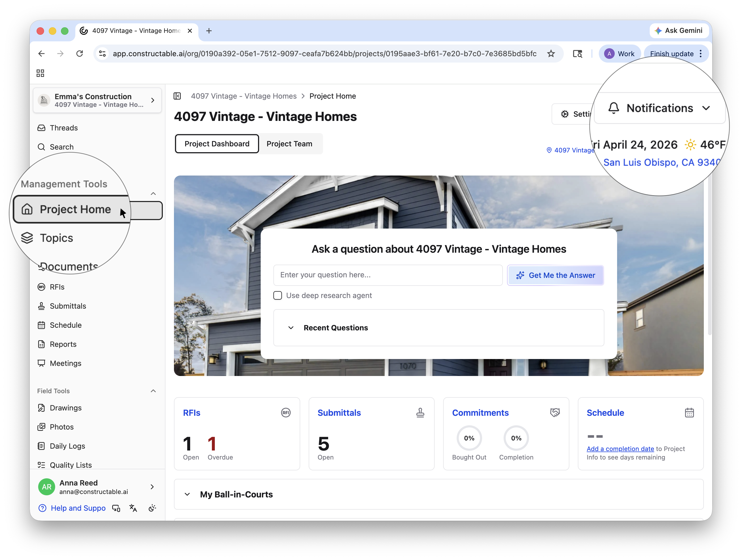Open the Submittals card title link
This screenshot has width=742, height=560.
point(339,413)
